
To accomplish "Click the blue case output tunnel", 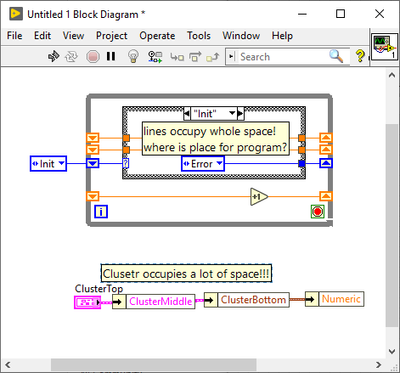I will click(302, 164).
